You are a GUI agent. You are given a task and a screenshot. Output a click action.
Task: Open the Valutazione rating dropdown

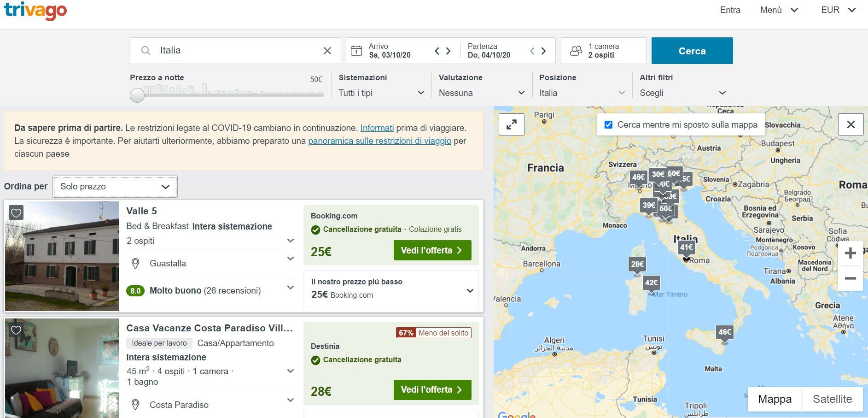(x=482, y=93)
